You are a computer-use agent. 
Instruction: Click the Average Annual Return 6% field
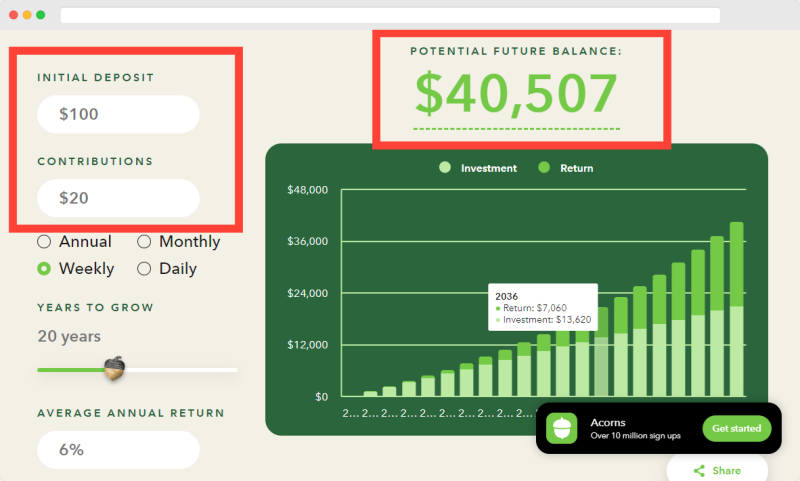pyautogui.click(x=118, y=450)
